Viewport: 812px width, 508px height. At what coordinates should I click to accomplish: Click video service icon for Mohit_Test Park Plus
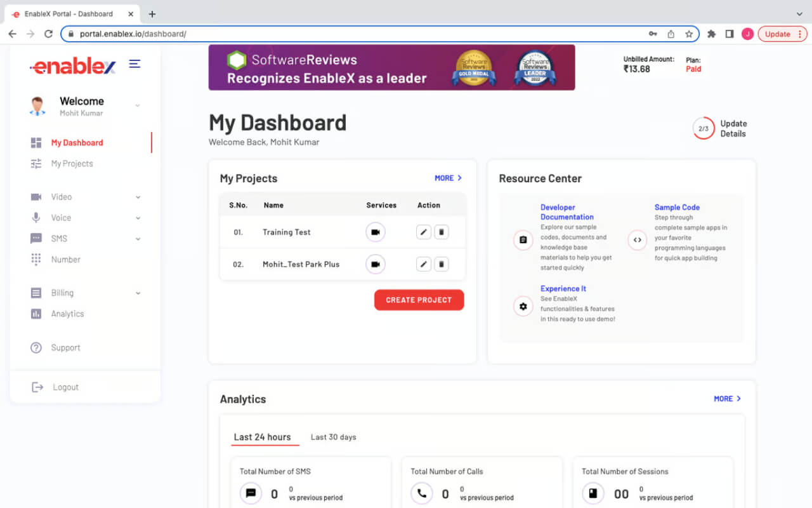click(x=376, y=264)
